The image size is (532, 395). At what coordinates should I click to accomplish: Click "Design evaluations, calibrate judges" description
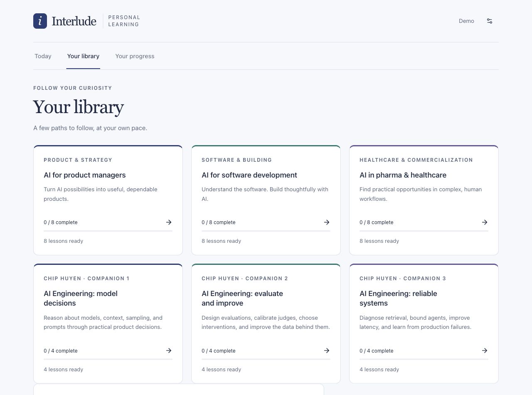click(x=266, y=323)
